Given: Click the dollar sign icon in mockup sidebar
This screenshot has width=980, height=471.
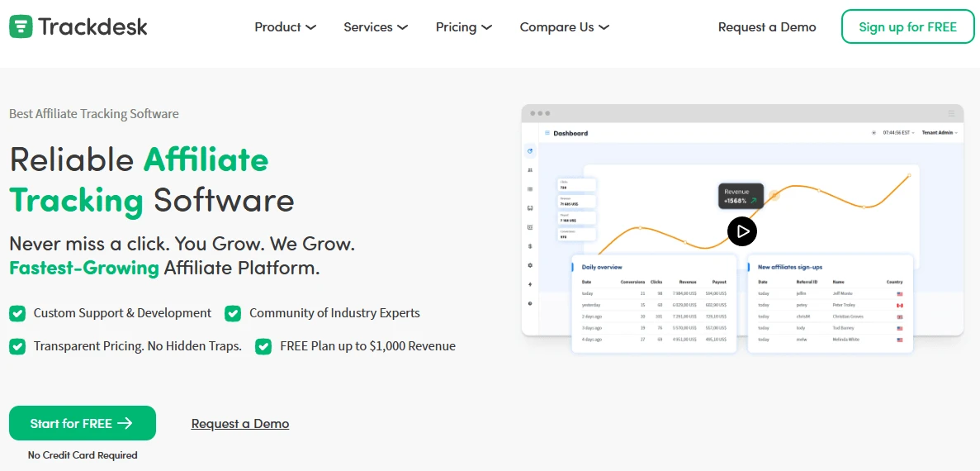Looking at the screenshot, I should point(530,245).
